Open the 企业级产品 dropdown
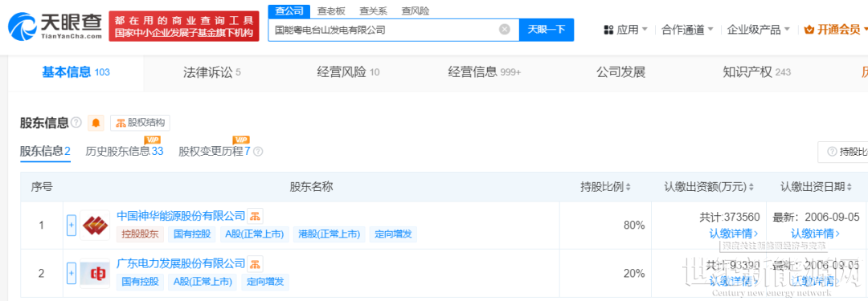868x301 pixels. (x=759, y=30)
